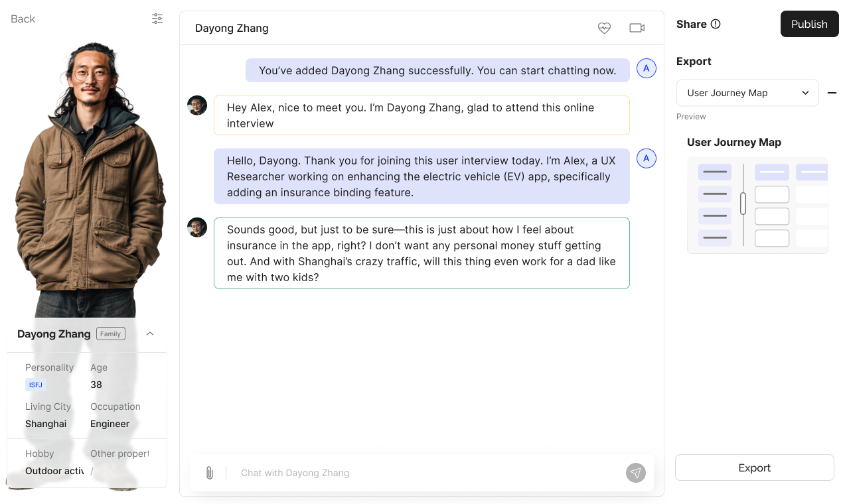The height and width of the screenshot is (504, 843).
Task: Collapse the Dayong Zhang details panel
Action: [x=150, y=334]
